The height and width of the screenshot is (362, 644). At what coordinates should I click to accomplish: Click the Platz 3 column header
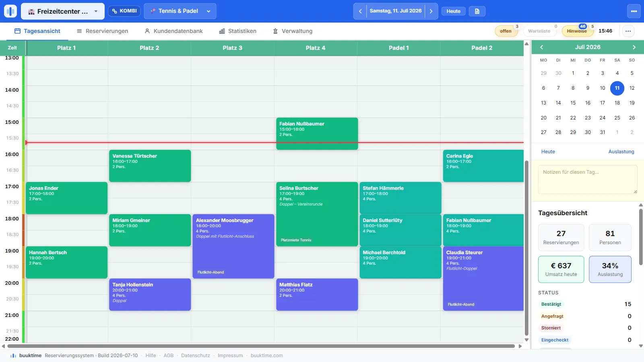(x=232, y=48)
